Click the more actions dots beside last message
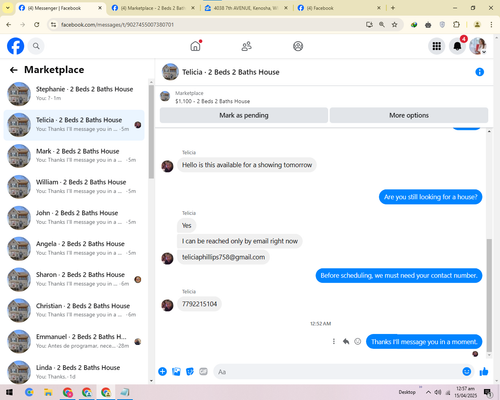This screenshot has height=400, width=500. [334, 341]
